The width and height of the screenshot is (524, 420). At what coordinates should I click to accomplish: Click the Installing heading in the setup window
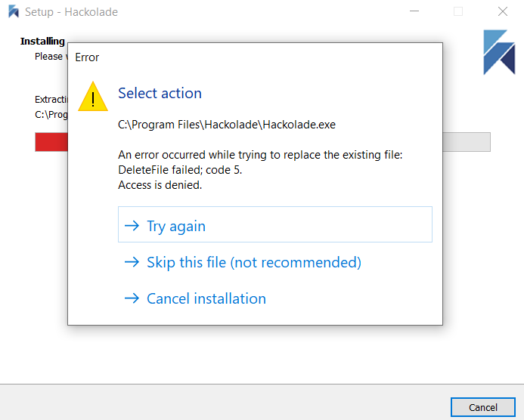[x=42, y=41]
